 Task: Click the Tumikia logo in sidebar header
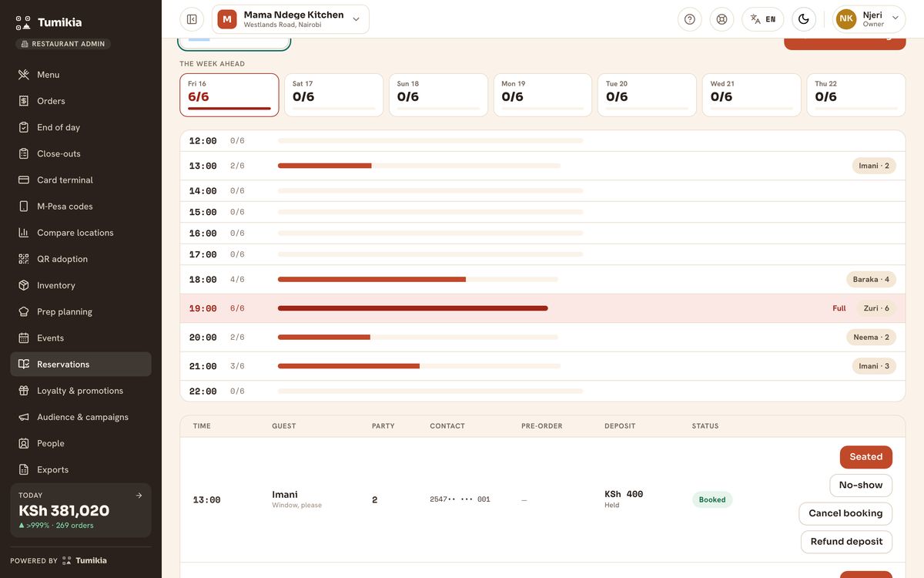coord(49,22)
